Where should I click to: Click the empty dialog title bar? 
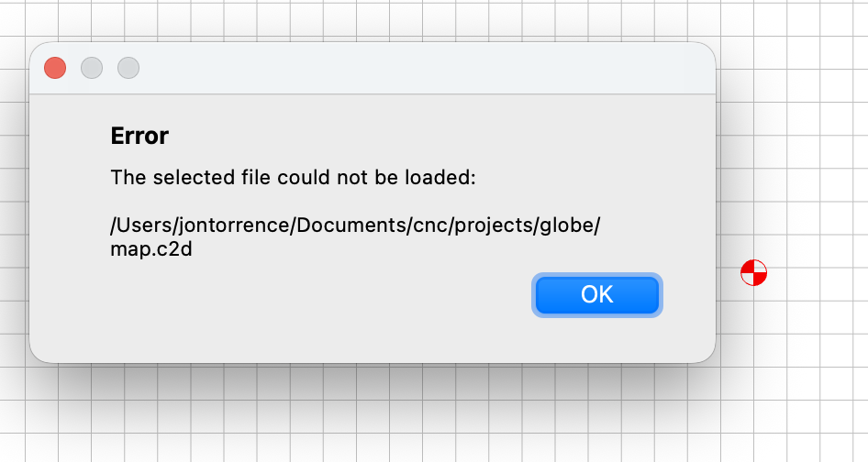(421, 68)
